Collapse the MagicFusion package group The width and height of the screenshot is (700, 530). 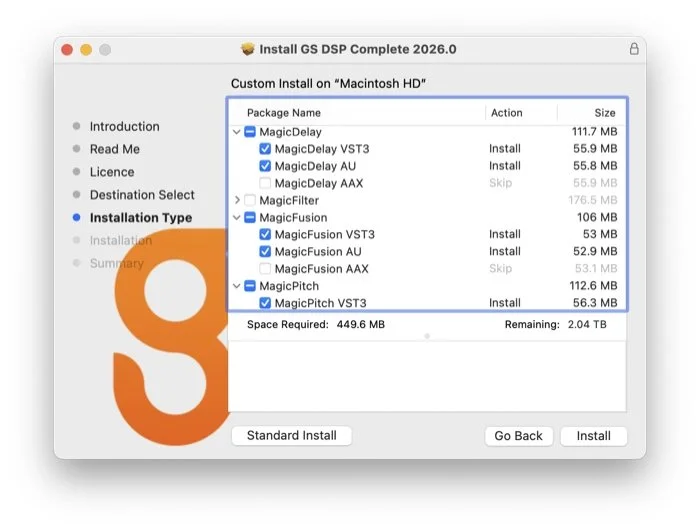click(x=237, y=217)
